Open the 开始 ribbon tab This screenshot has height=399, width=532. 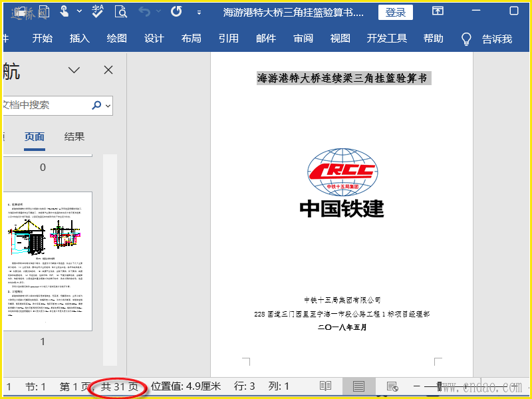(43, 39)
